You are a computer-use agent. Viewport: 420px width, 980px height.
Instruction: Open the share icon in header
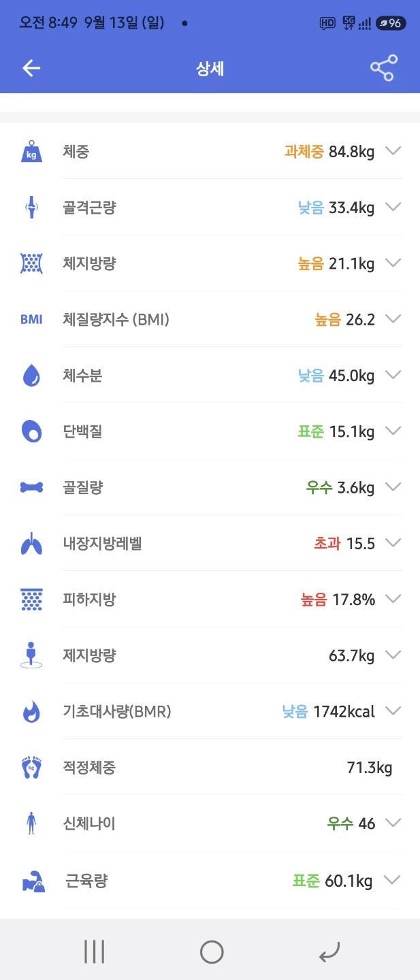pos(383,68)
